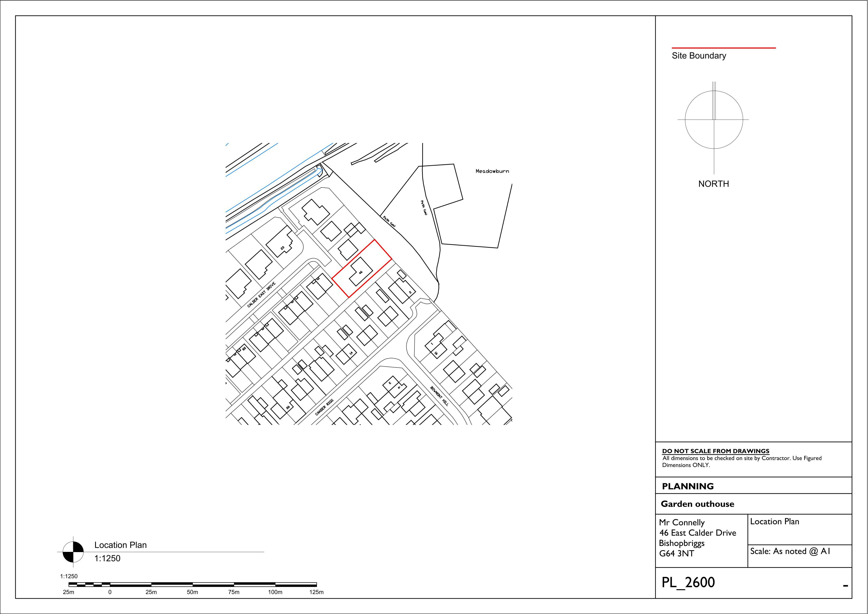The height and width of the screenshot is (614, 868).
Task: Click the 'Garden outhouse' project title
Action: coord(697,504)
